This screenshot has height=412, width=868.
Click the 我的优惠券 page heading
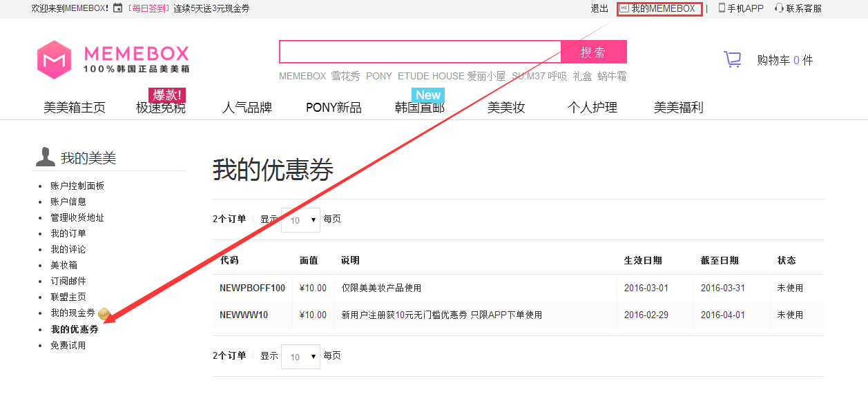pos(273,169)
